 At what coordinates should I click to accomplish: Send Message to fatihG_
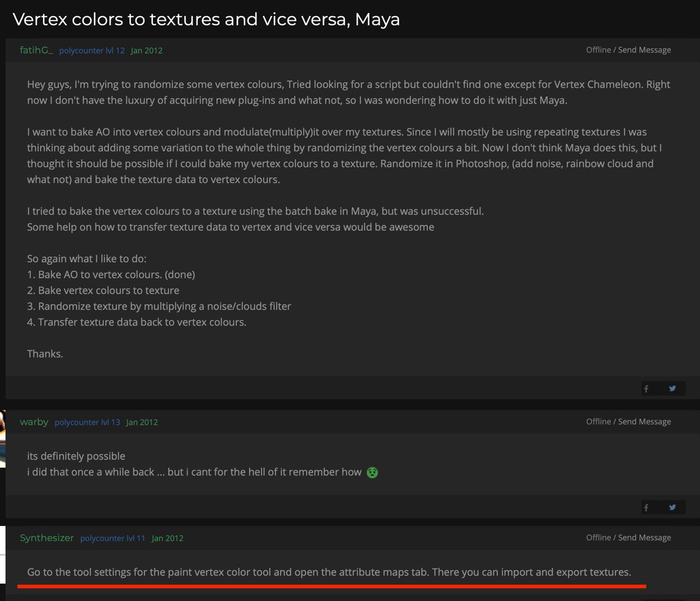[x=644, y=50]
